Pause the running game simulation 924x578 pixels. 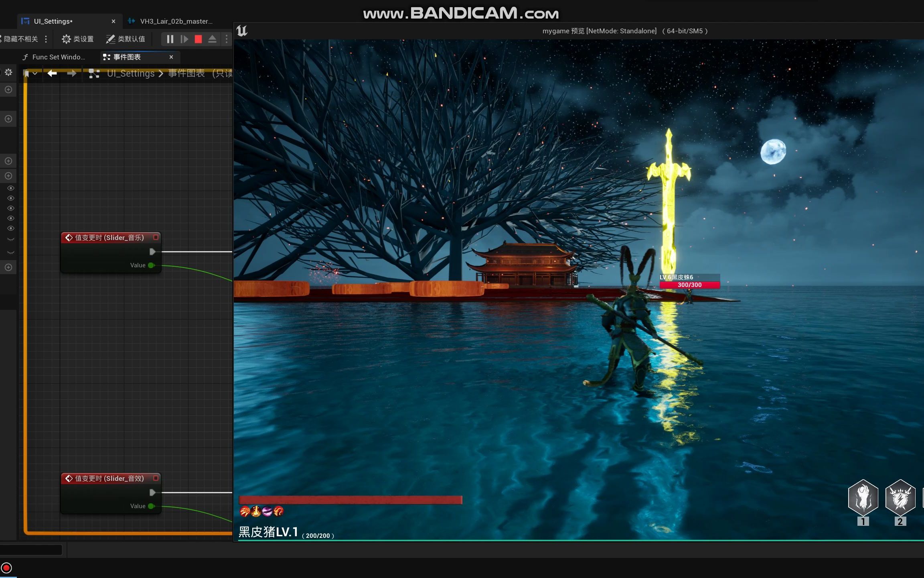[x=170, y=39]
